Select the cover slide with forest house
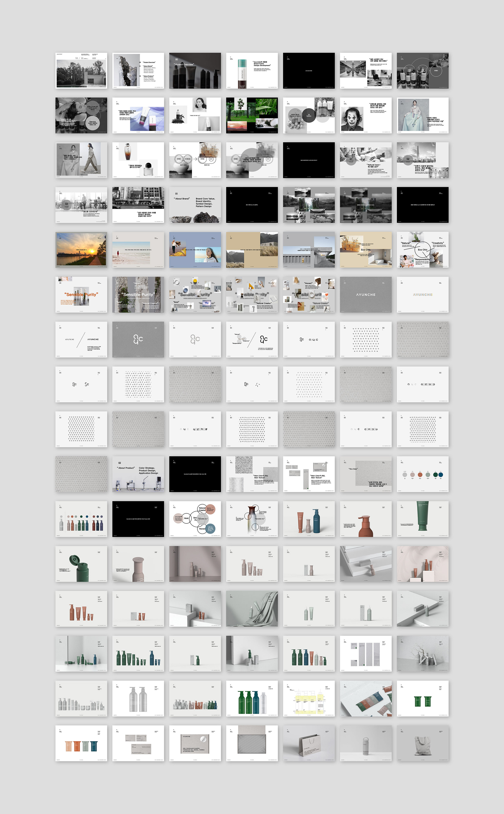This screenshot has width=504, height=814. [81, 70]
